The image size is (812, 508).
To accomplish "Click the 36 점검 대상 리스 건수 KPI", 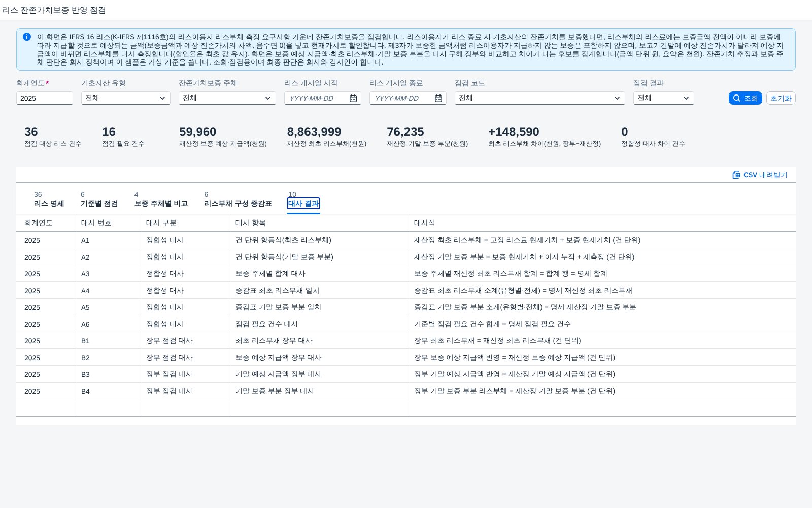I will (x=53, y=137).
